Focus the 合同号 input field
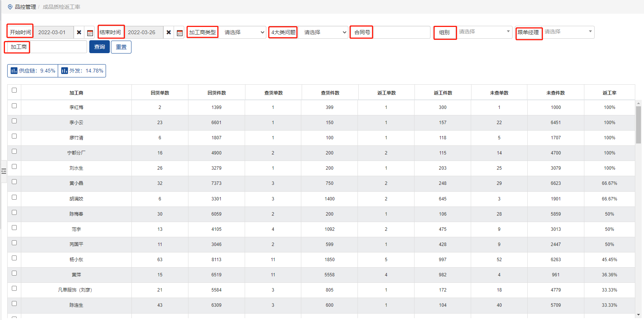644x320 pixels. tap(402, 32)
